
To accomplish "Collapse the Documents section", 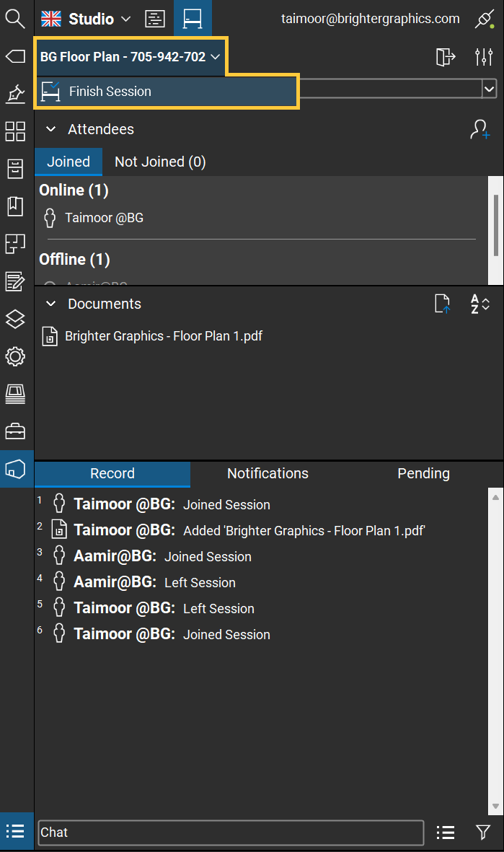I will coord(51,304).
